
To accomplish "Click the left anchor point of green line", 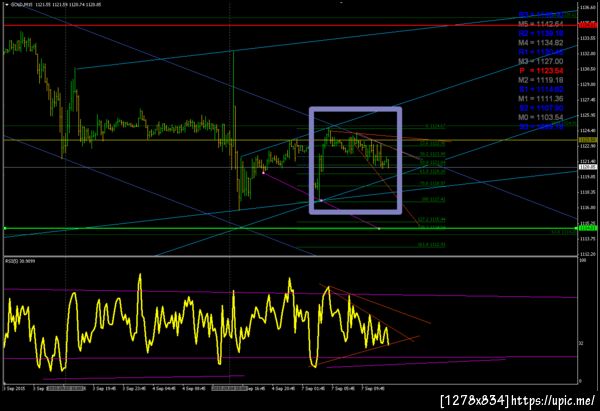I will (5, 228).
